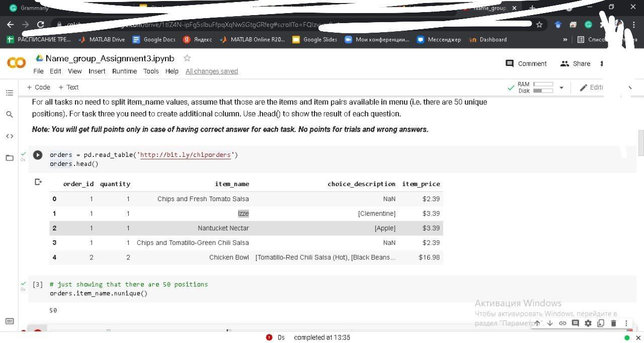Open the Help menu

pyautogui.click(x=172, y=71)
